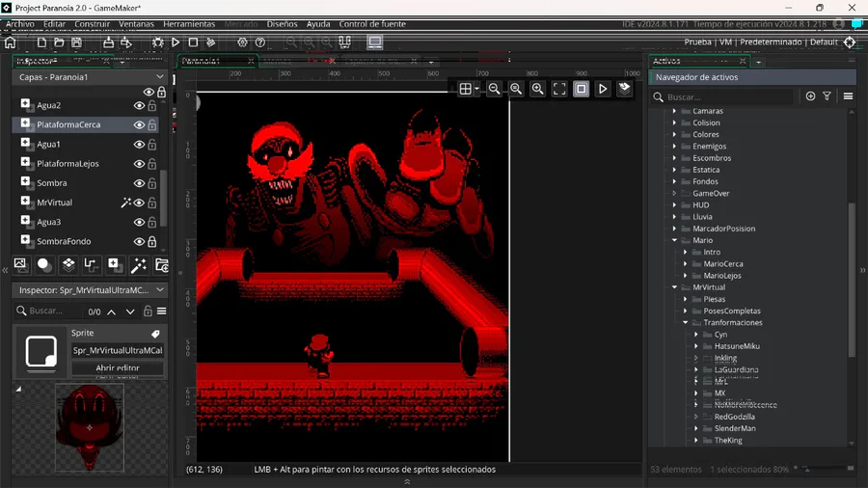Reset the room editor zoom
This screenshot has width=868, height=488.
pos(516,89)
